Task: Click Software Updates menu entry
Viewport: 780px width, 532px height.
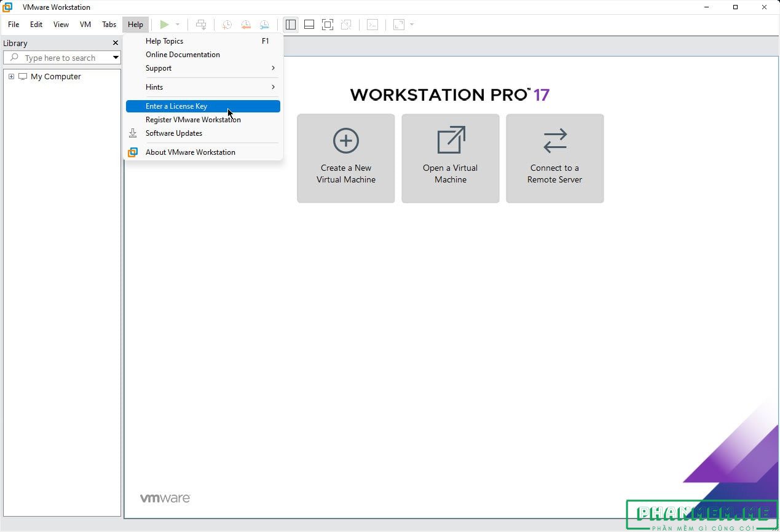Action: click(203, 133)
